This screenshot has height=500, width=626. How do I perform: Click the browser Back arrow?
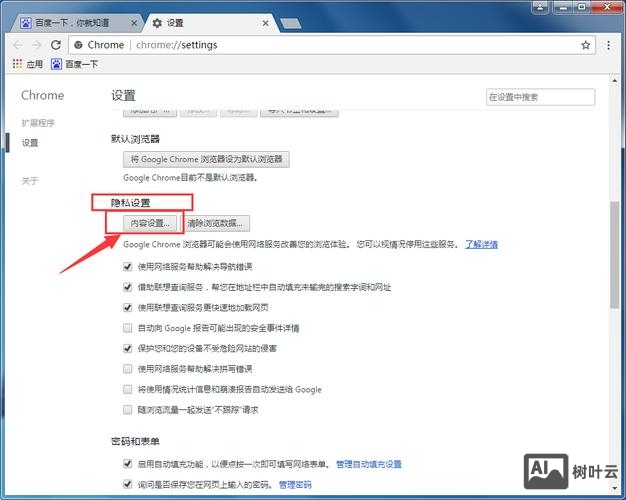click(18, 45)
